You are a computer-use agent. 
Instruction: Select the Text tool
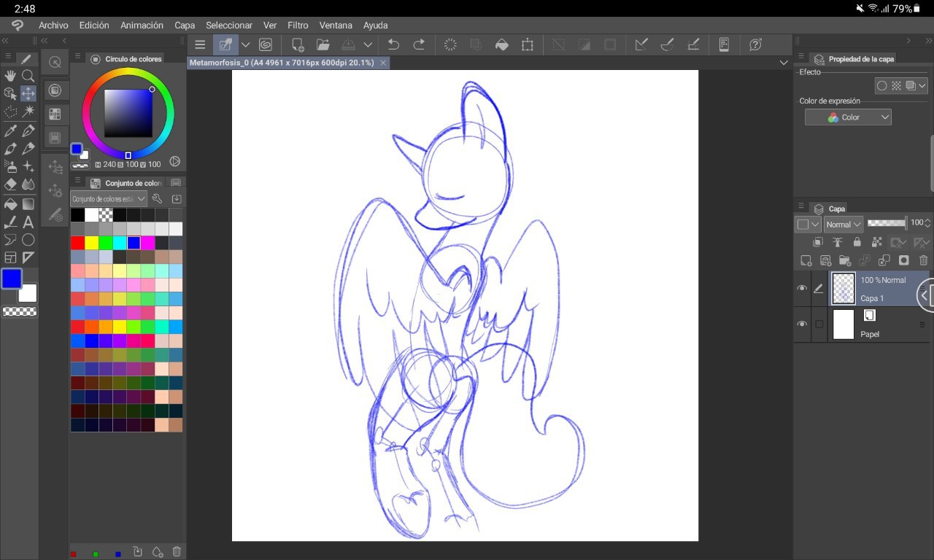click(28, 222)
